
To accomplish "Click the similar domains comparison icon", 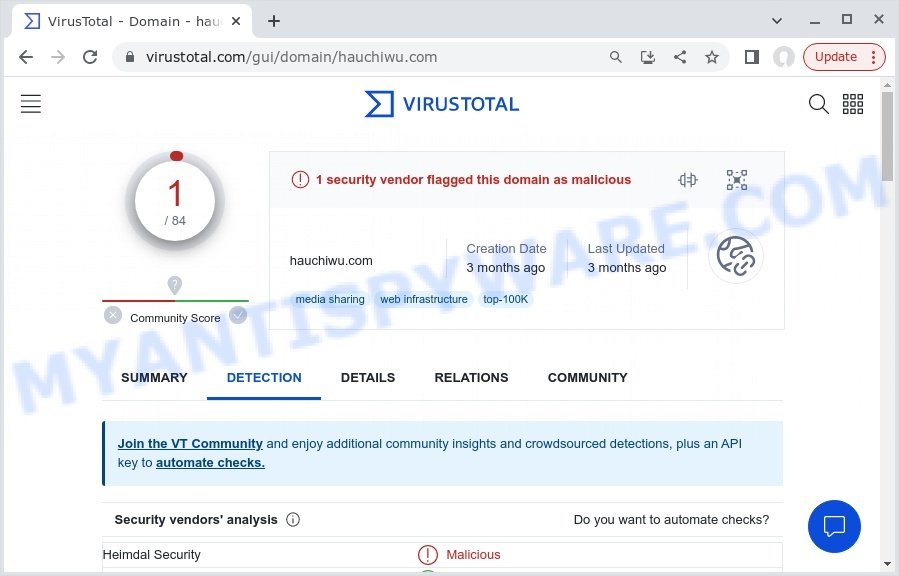I will [687, 180].
